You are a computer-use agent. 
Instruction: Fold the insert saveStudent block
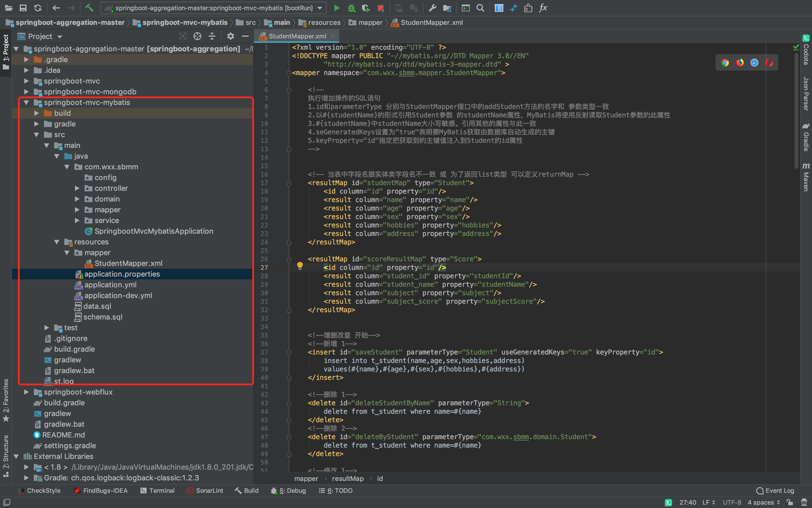coord(289,352)
